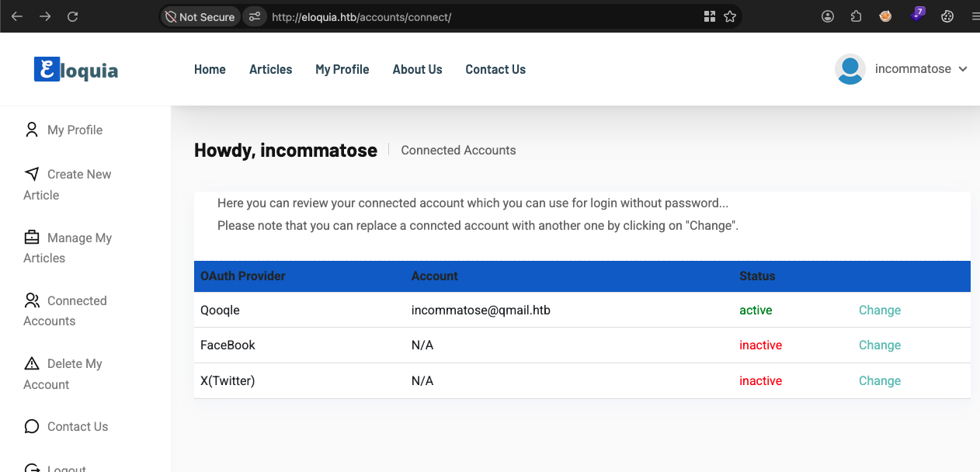Open the About Us nav item
The width and height of the screenshot is (980, 472).
[x=418, y=69]
